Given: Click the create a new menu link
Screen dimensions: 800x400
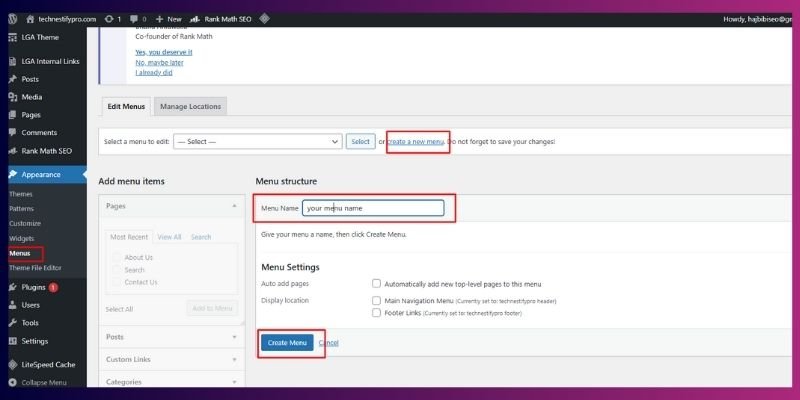Looking at the screenshot, I should 416,142.
